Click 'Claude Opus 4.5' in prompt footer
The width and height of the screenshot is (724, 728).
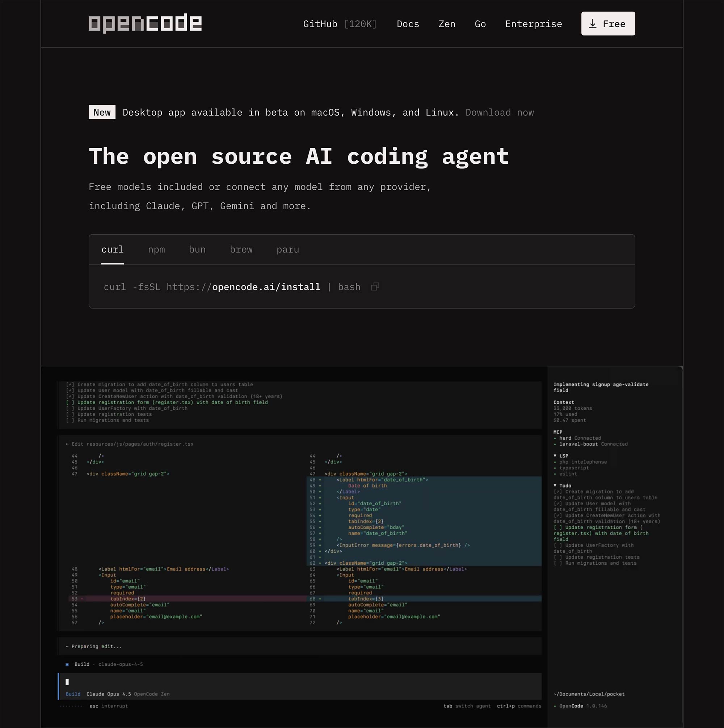[109, 694]
